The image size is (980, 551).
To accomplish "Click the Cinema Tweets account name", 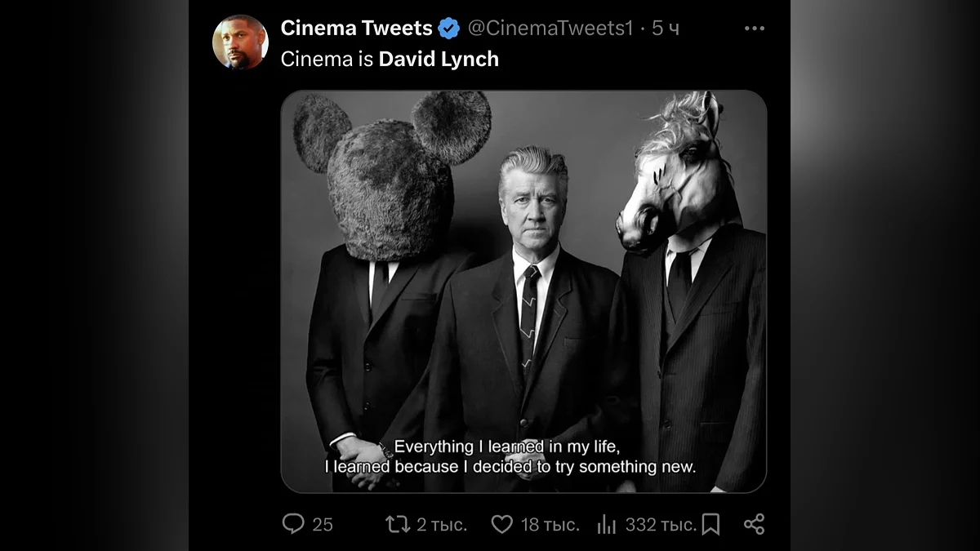I will (x=356, y=28).
